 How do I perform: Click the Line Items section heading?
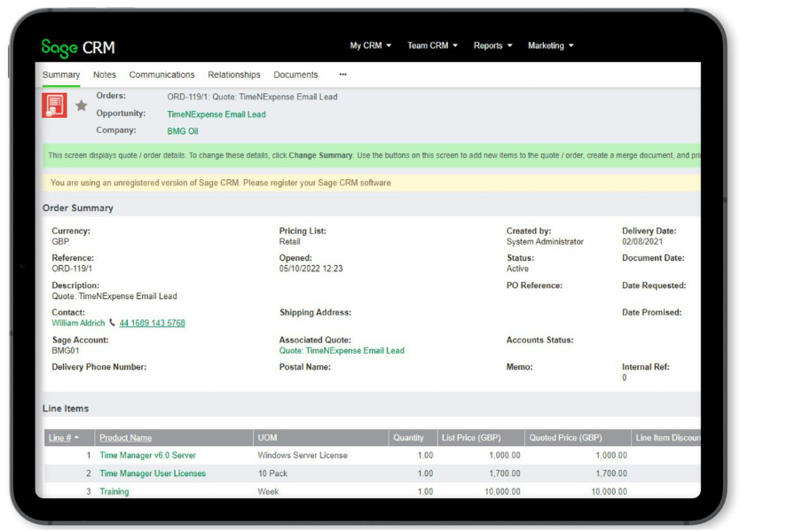pyautogui.click(x=66, y=409)
